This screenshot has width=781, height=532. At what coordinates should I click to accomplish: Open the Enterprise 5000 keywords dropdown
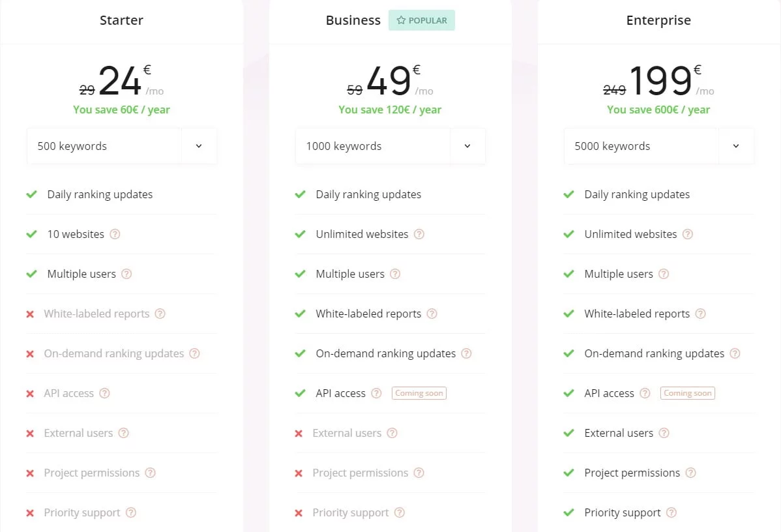(x=736, y=146)
